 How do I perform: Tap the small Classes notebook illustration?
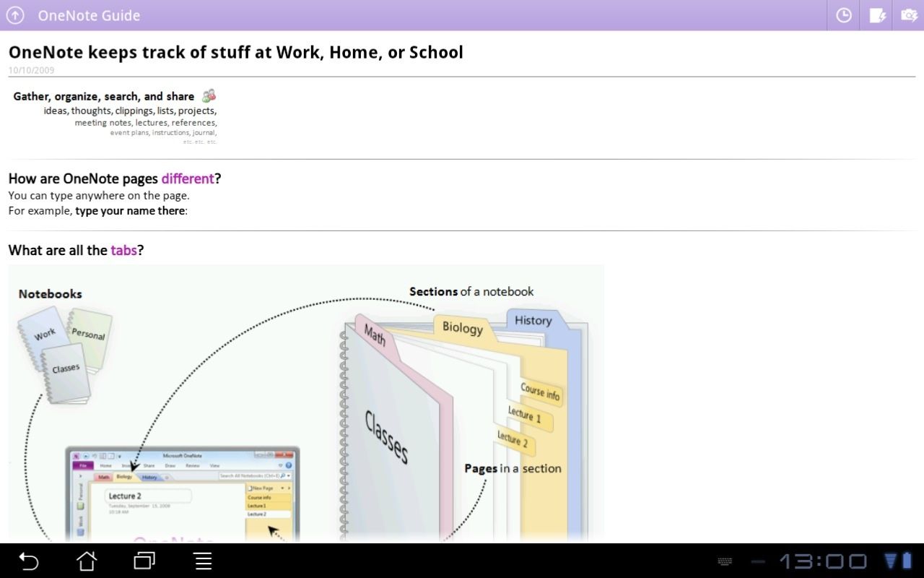coord(66,373)
